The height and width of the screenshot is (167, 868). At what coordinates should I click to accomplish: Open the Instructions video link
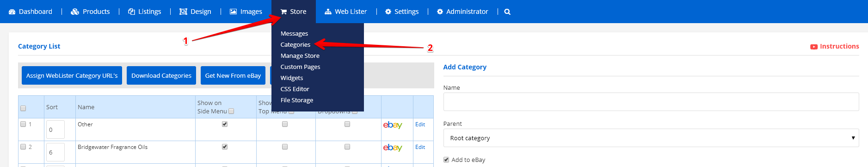[x=835, y=46]
